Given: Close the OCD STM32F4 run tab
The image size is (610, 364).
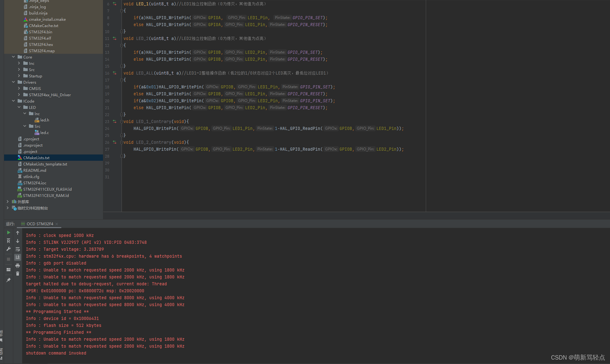Looking at the screenshot, I should 57,224.
